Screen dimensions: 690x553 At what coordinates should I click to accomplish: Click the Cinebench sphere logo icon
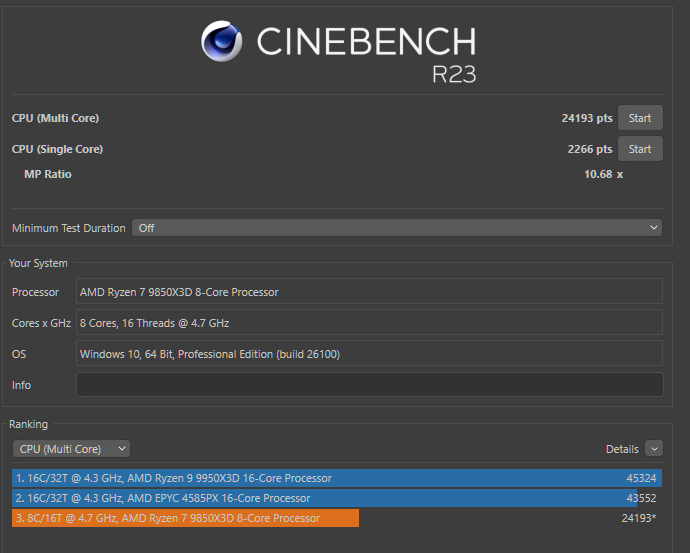coord(221,41)
